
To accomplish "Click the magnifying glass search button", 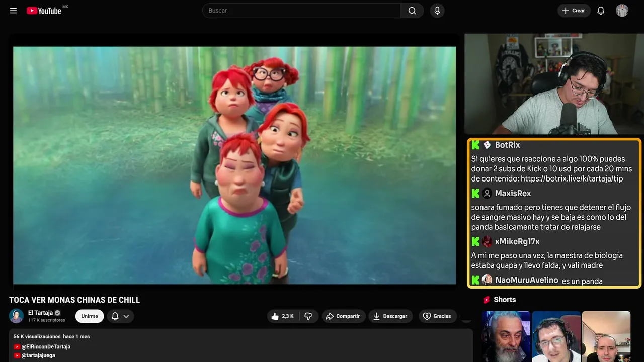I will pyautogui.click(x=412, y=11).
